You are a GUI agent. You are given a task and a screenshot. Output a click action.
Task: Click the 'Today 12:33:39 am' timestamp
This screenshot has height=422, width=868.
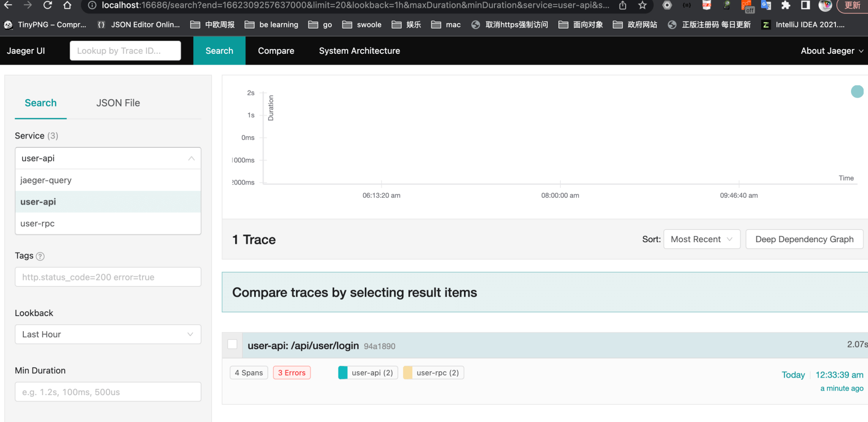(823, 375)
